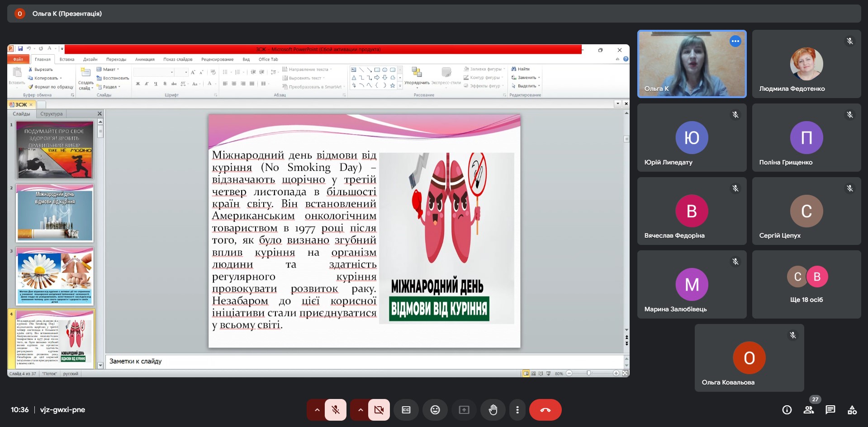Click the PowerPoint zoom slider

click(x=588, y=373)
